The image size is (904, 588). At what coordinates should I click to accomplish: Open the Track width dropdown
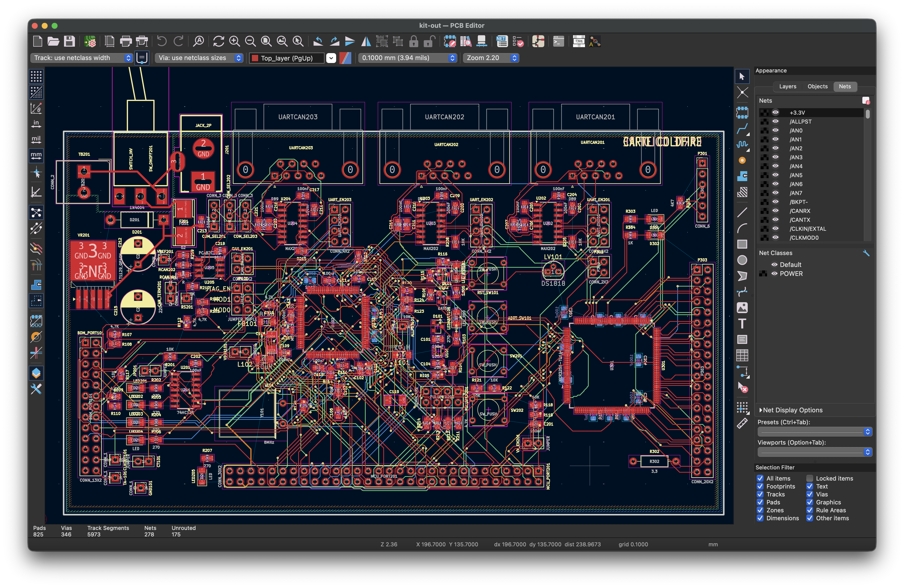81,58
